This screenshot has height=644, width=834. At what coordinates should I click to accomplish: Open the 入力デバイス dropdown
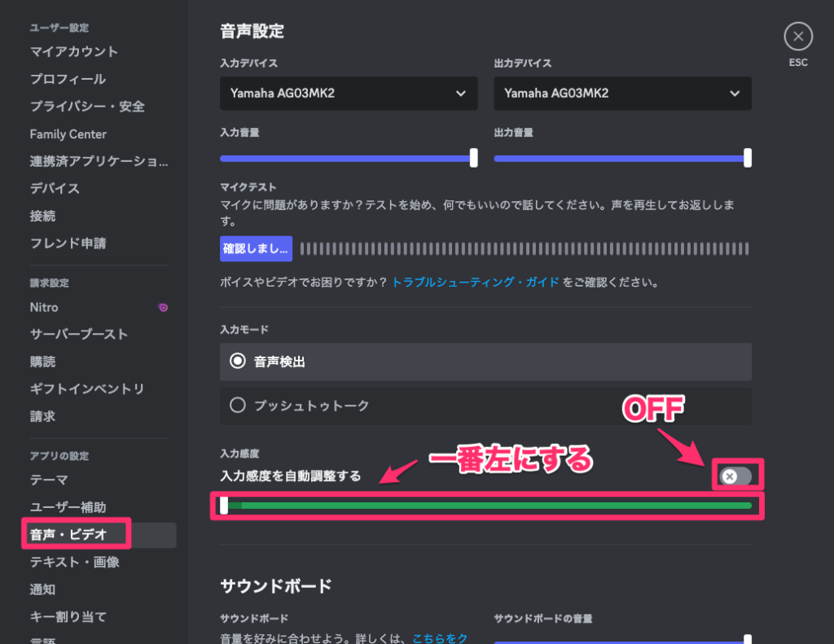tap(348, 93)
